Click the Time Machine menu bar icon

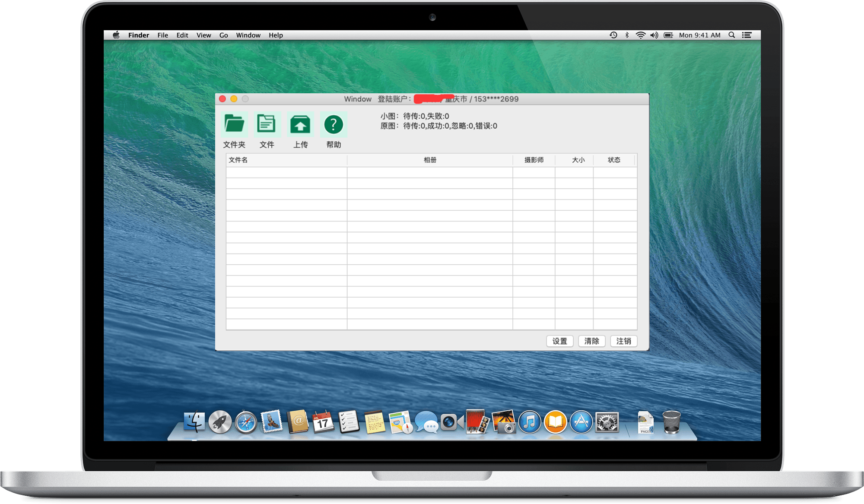pos(613,35)
